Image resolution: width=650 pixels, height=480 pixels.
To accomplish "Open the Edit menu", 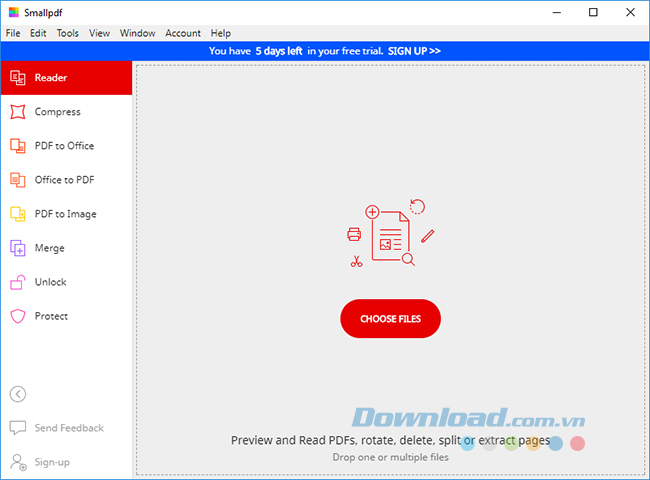I will (x=38, y=33).
